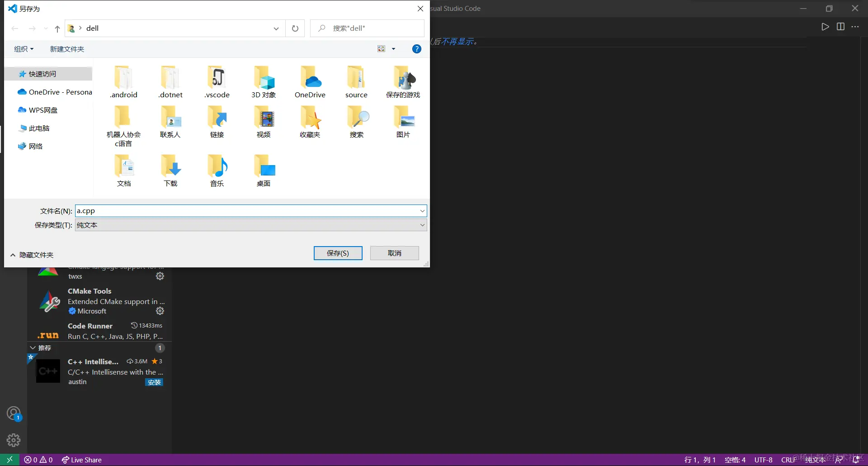The height and width of the screenshot is (466, 868).
Task: Open the 搜索 folder
Action: coord(356,122)
